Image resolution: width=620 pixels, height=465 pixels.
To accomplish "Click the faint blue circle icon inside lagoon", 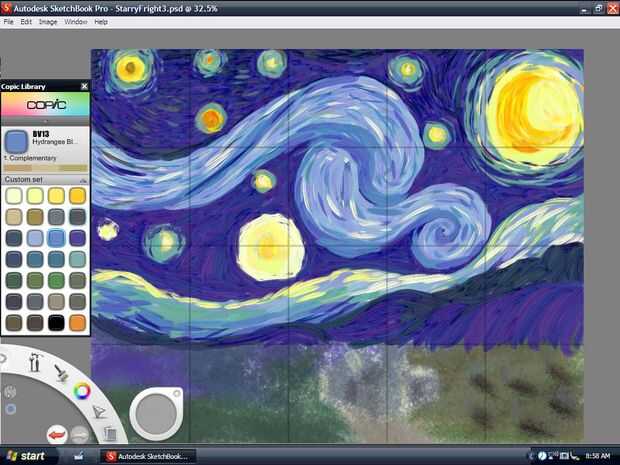I will pos(11,409).
